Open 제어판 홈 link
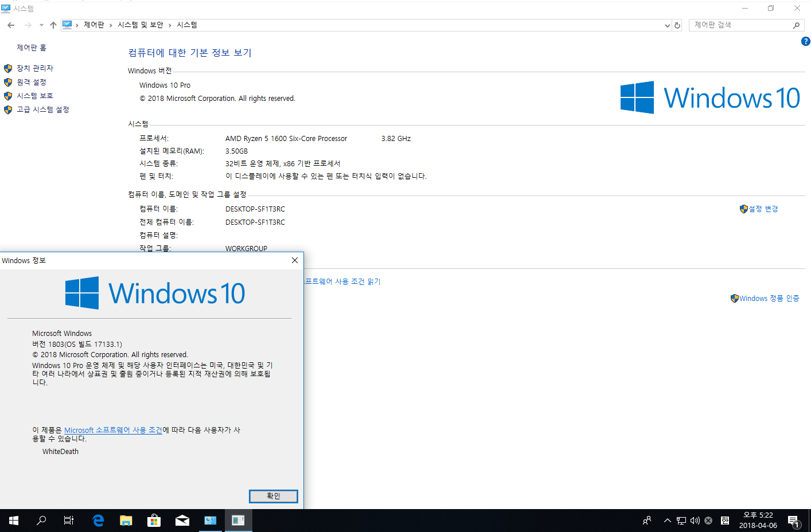This screenshot has width=811, height=532. 32,48
